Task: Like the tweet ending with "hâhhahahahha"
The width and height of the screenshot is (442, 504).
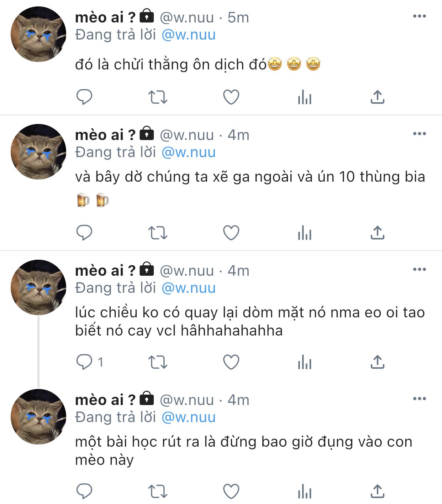Action: coord(231,362)
